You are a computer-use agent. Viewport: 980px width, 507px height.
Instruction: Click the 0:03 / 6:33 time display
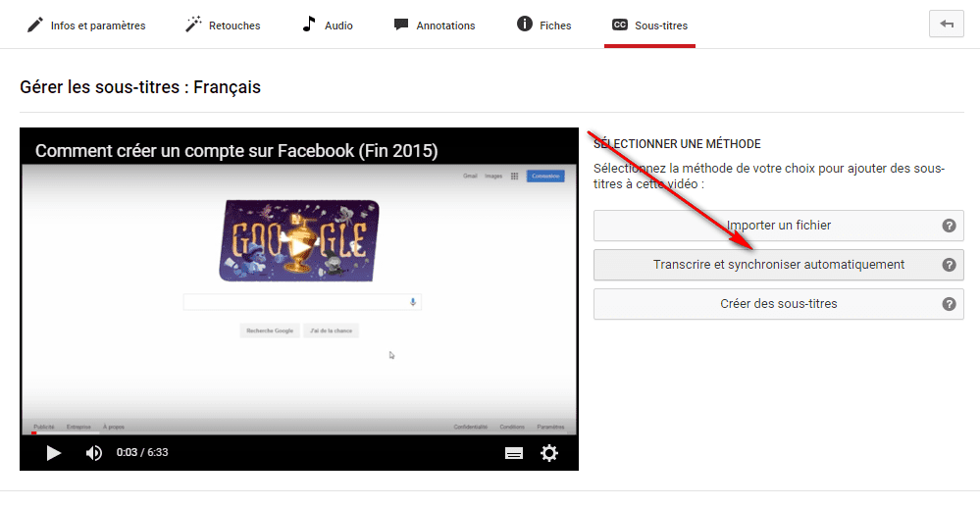pyautogui.click(x=142, y=453)
